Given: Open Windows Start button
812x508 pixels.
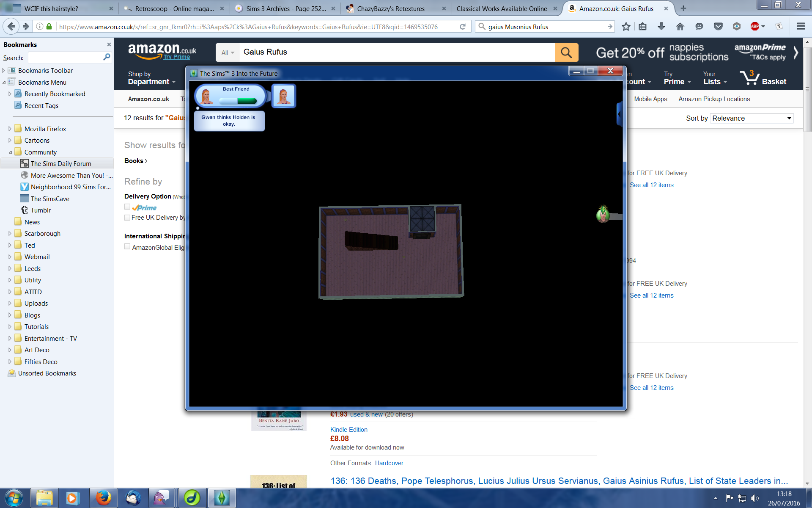Looking at the screenshot, I should [x=14, y=498].
